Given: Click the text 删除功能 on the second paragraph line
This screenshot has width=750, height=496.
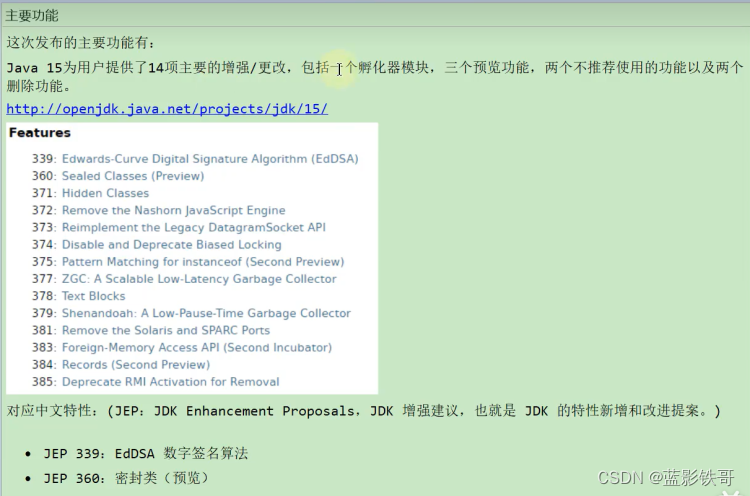Looking at the screenshot, I should 35,86.
